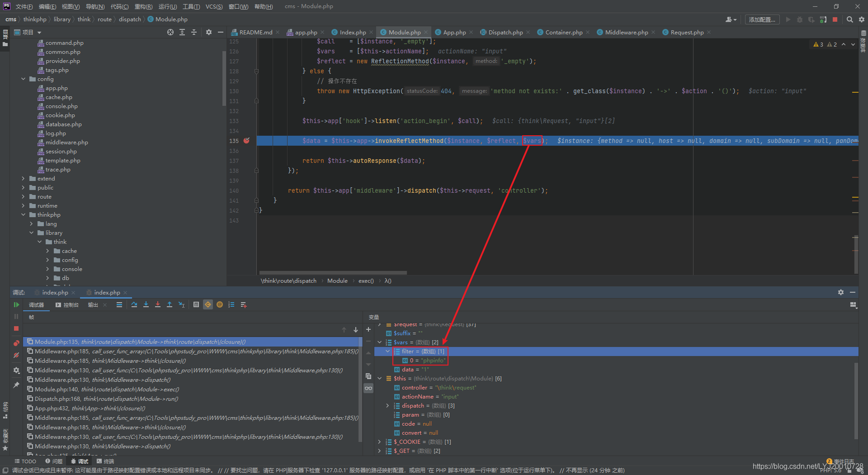This screenshot has height=475, width=868.
Task: Toggle the breakpoint on line 135
Action: pyautogui.click(x=246, y=141)
